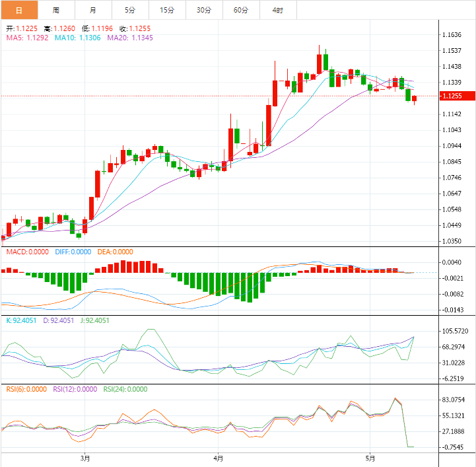The image size is (476, 467).
Task: Click the red 1.1255 current price tag
Action: (x=457, y=96)
